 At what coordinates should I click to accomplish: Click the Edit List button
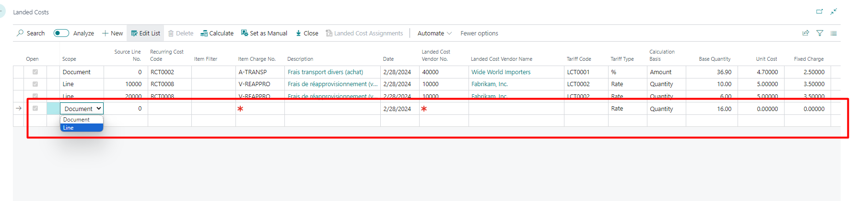tap(145, 33)
